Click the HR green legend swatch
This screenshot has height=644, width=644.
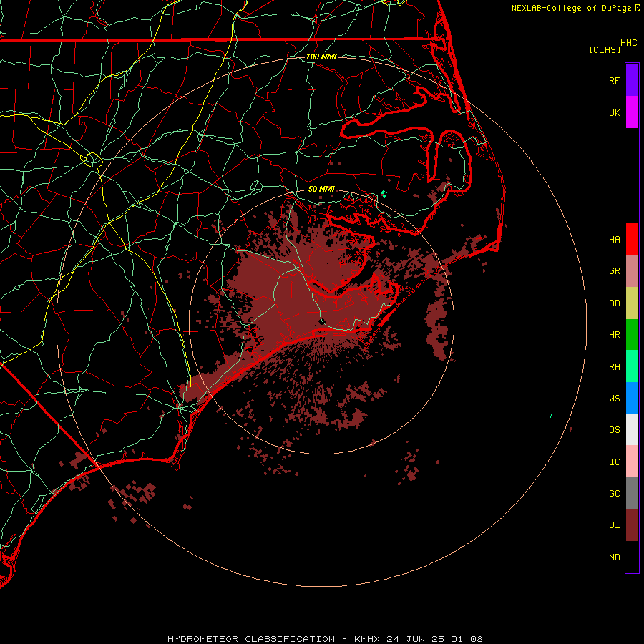[632, 335]
